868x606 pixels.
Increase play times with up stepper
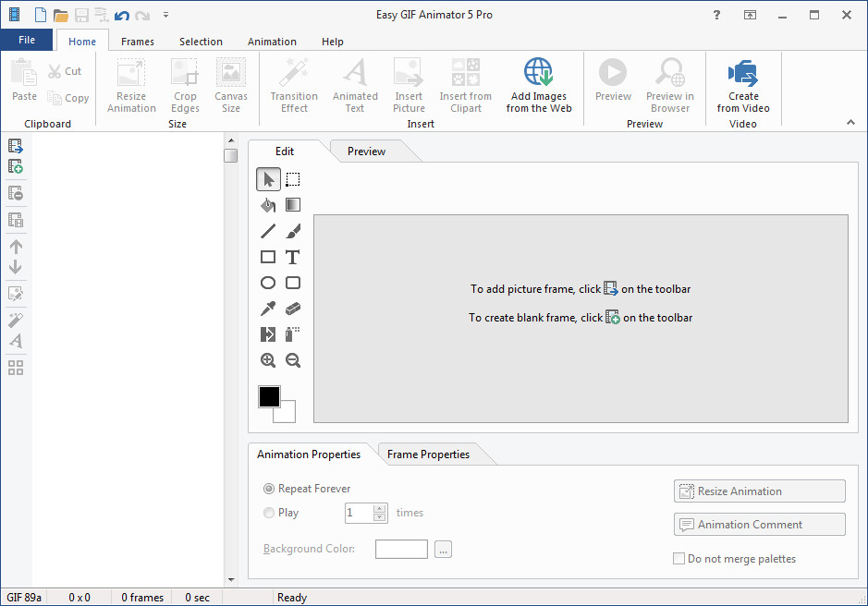379,509
